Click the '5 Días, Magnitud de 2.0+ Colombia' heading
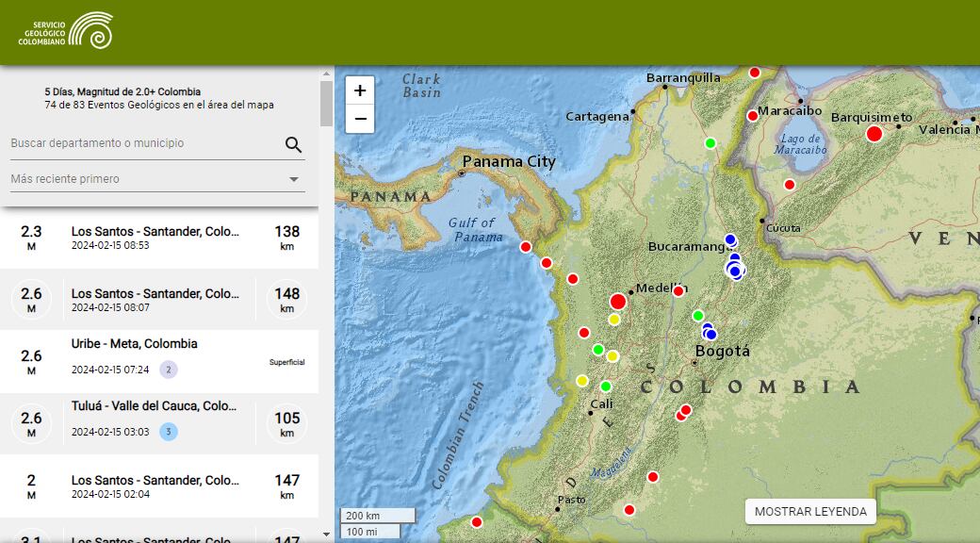980x543 pixels. coord(122,92)
